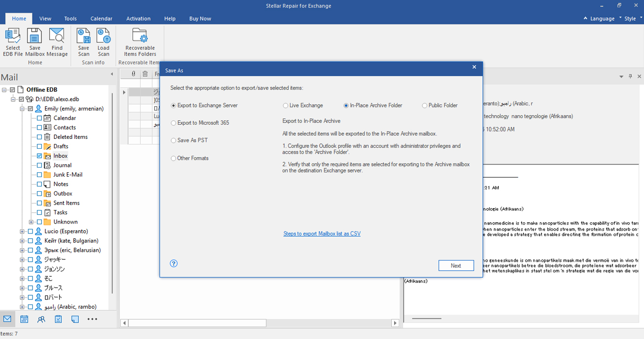Check the Drafts folder checkbox
Image resolution: width=644 pixels, height=339 pixels.
[39, 146]
